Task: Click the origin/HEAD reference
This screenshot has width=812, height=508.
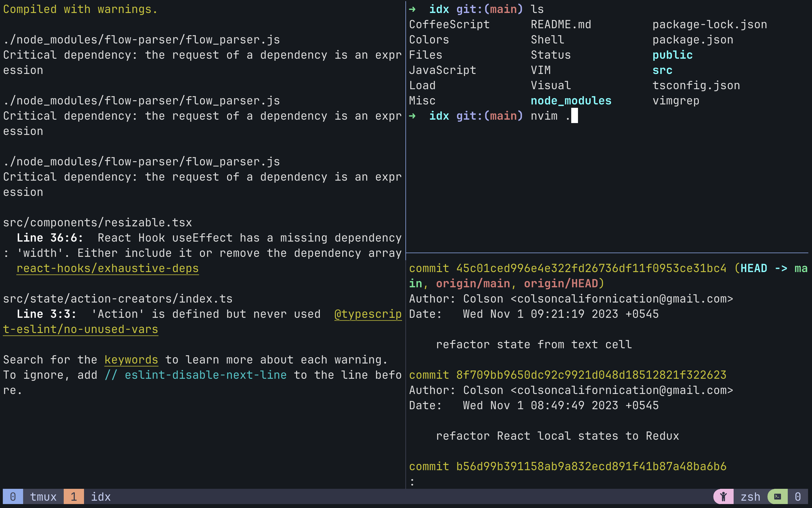Action: click(561, 284)
